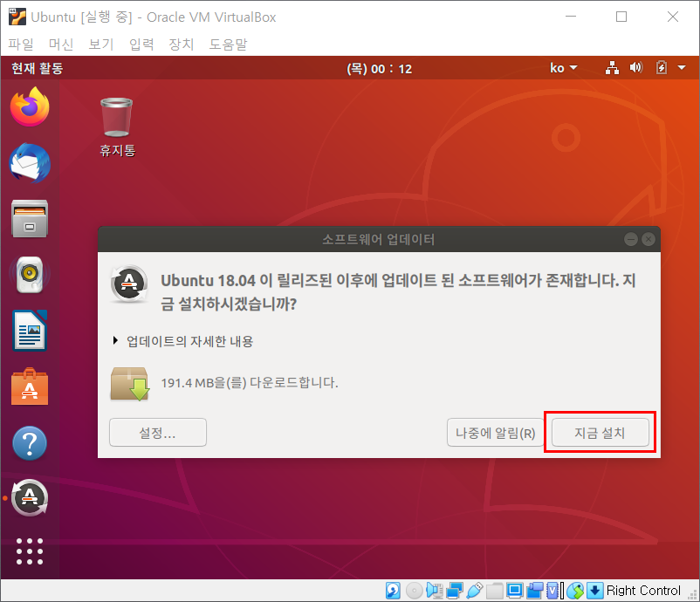Click the 191.4 MB download size text
Image resolution: width=700 pixels, height=602 pixels.
pyautogui.click(x=249, y=383)
